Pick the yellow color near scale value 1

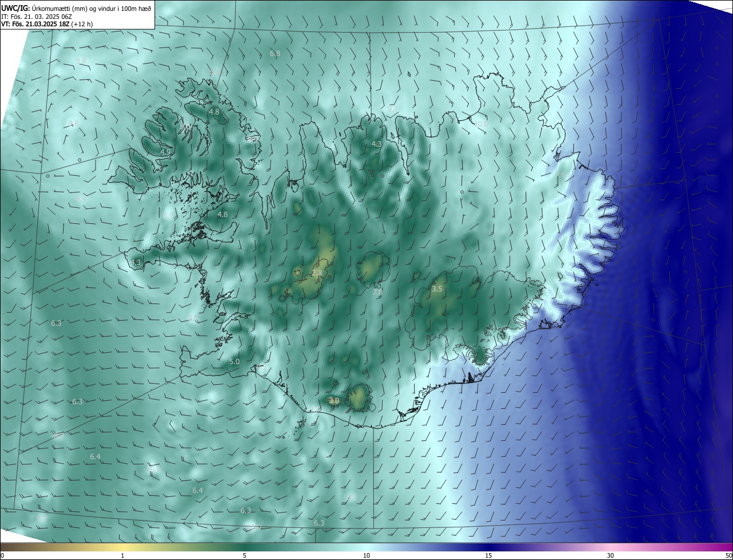point(123,547)
